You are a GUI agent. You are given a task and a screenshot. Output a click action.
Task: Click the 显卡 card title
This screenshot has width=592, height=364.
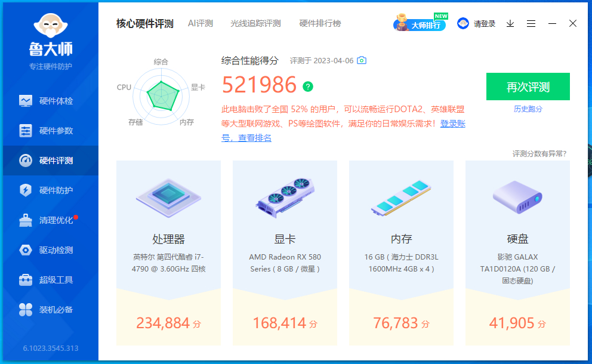pyautogui.click(x=285, y=239)
